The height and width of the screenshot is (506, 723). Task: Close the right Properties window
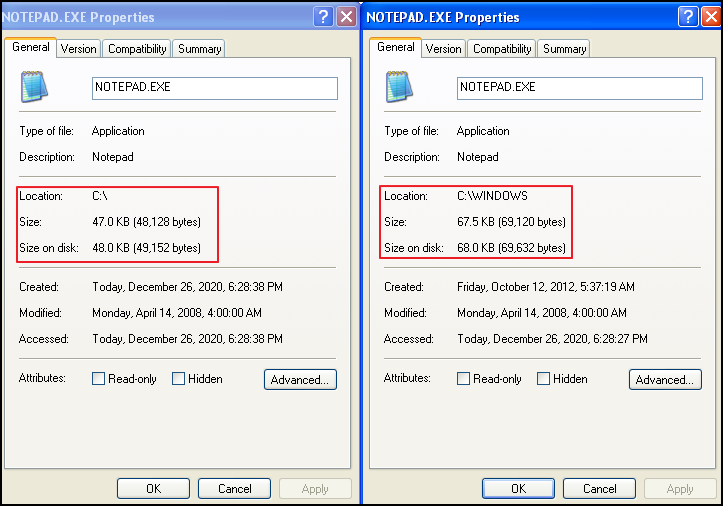711,17
